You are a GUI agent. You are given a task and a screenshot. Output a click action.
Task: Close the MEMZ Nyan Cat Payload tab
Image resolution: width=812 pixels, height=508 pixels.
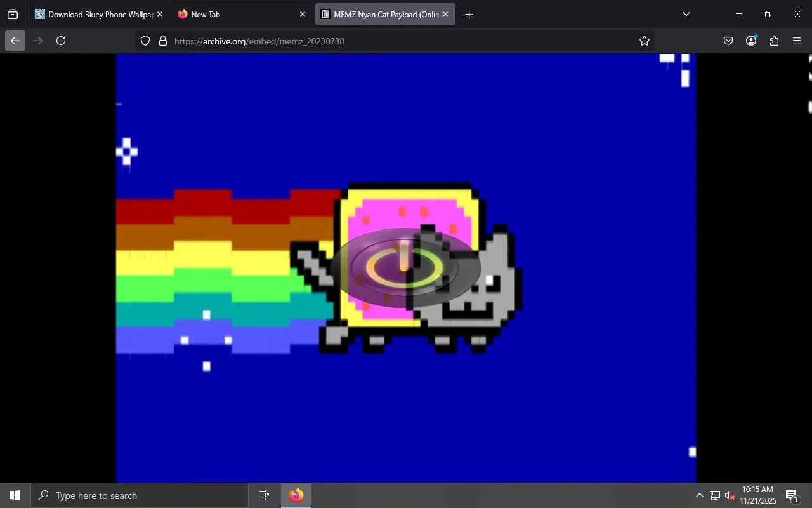pos(445,14)
